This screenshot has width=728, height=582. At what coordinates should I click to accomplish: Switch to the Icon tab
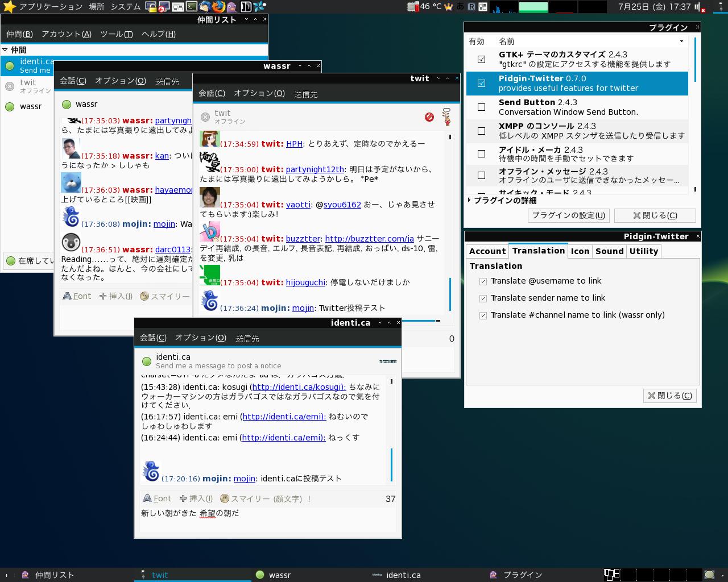pyautogui.click(x=580, y=251)
